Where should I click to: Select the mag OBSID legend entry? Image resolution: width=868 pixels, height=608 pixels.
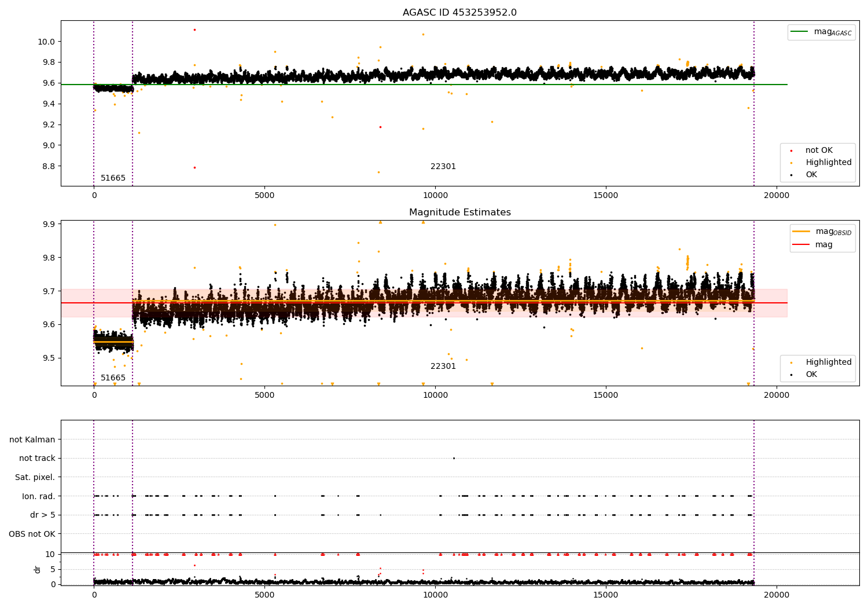(x=823, y=232)
